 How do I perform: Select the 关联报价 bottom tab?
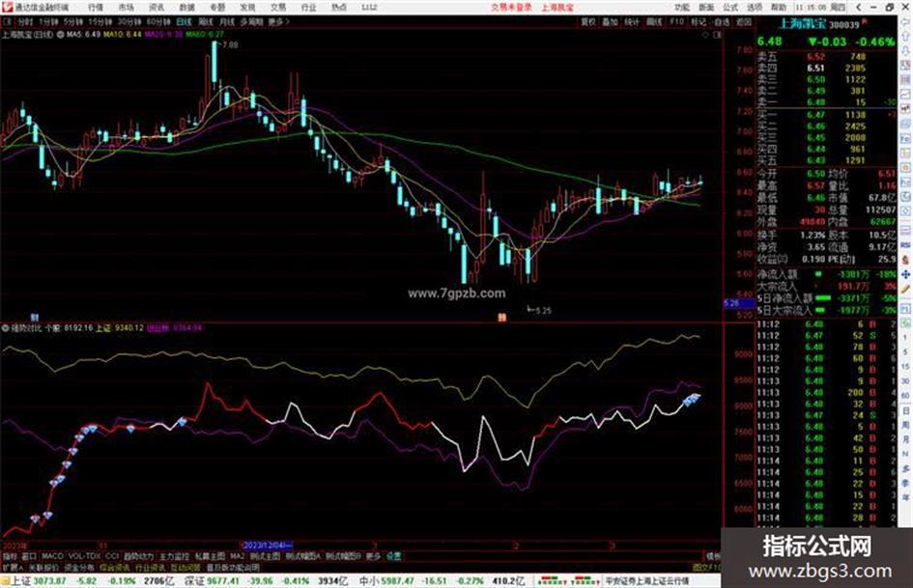click(43, 568)
